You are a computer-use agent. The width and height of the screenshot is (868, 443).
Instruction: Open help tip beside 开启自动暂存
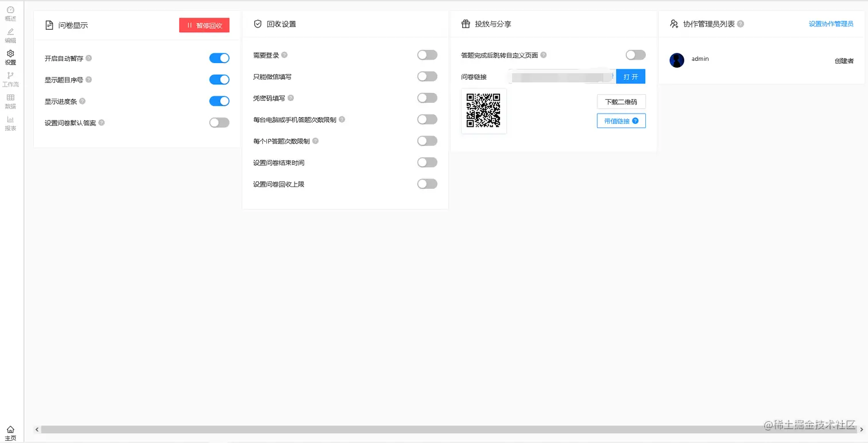click(88, 58)
